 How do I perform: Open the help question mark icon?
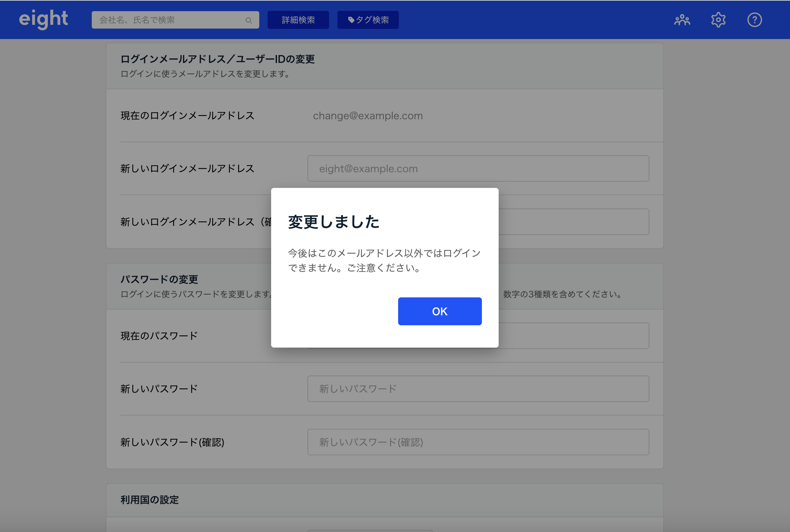tap(754, 20)
